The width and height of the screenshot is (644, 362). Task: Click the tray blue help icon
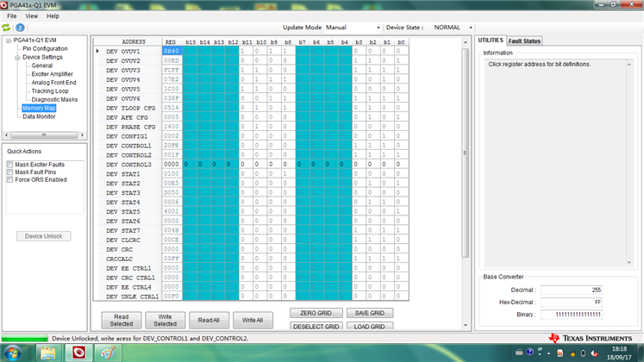[x=530, y=353]
